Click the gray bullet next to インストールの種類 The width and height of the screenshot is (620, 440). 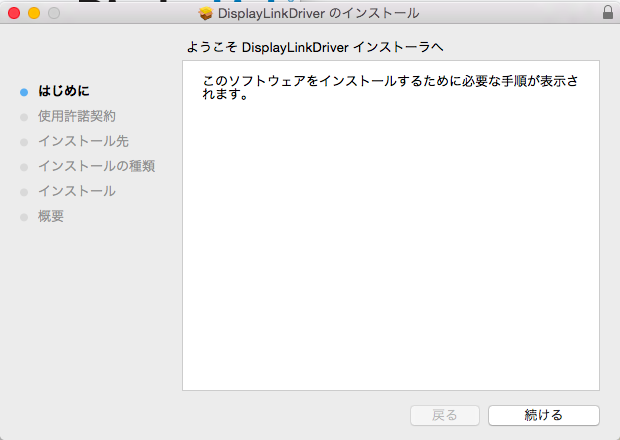click(24, 167)
